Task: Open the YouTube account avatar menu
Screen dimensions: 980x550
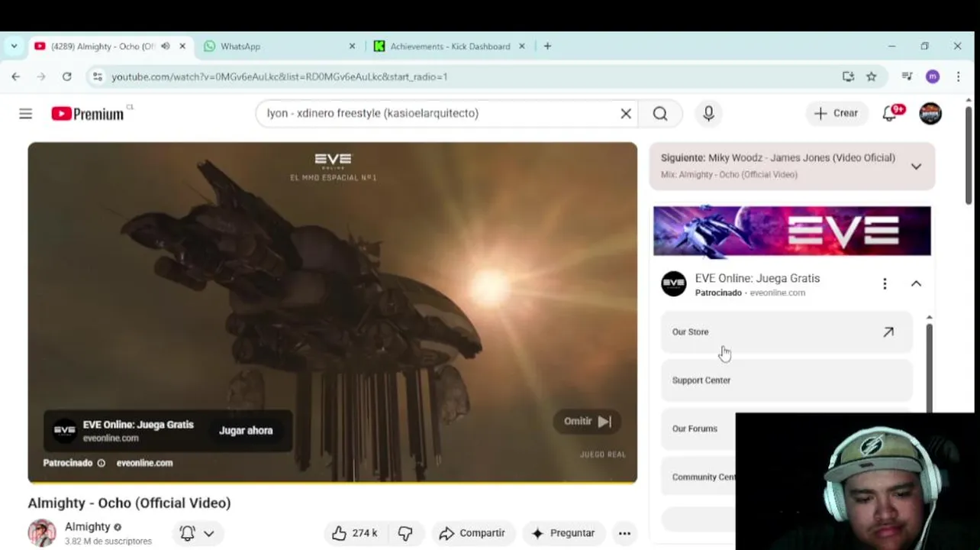Action: [930, 113]
